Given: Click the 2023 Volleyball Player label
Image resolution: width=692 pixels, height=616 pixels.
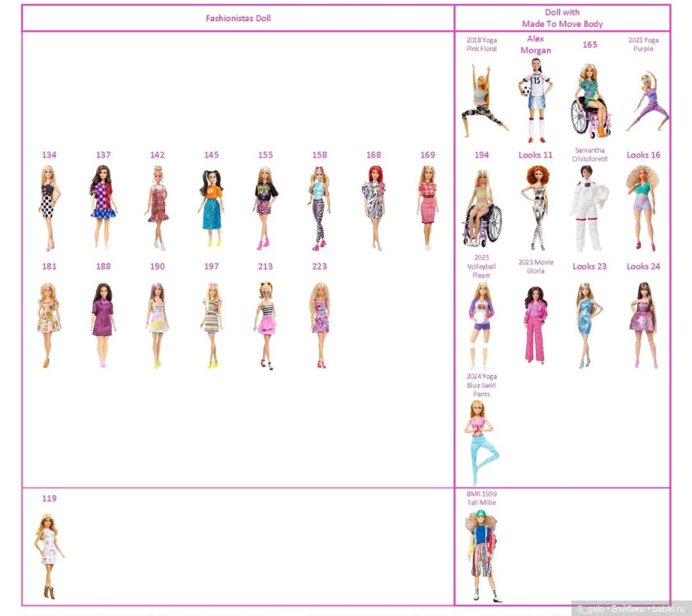Looking at the screenshot, I should tap(481, 266).
